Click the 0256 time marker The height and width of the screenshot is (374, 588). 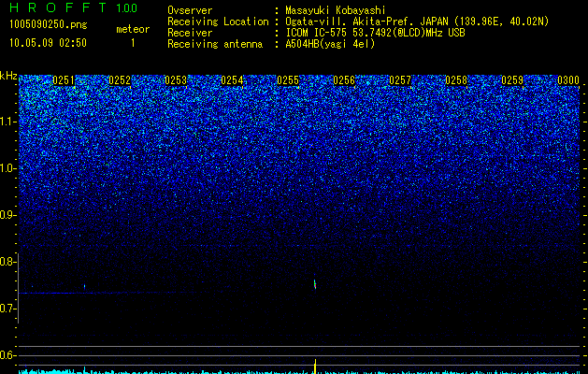344,80
